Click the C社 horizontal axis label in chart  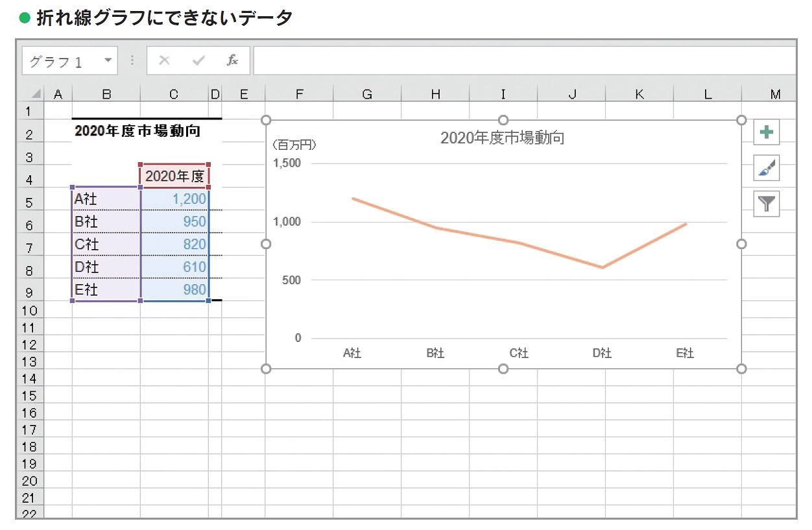518,354
